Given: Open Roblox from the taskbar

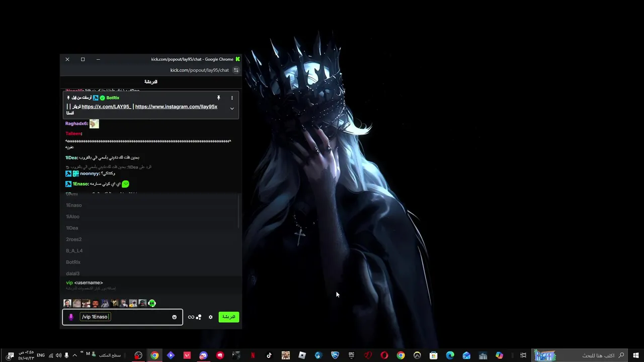Looking at the screenshot, I should (x=302, y=355).
